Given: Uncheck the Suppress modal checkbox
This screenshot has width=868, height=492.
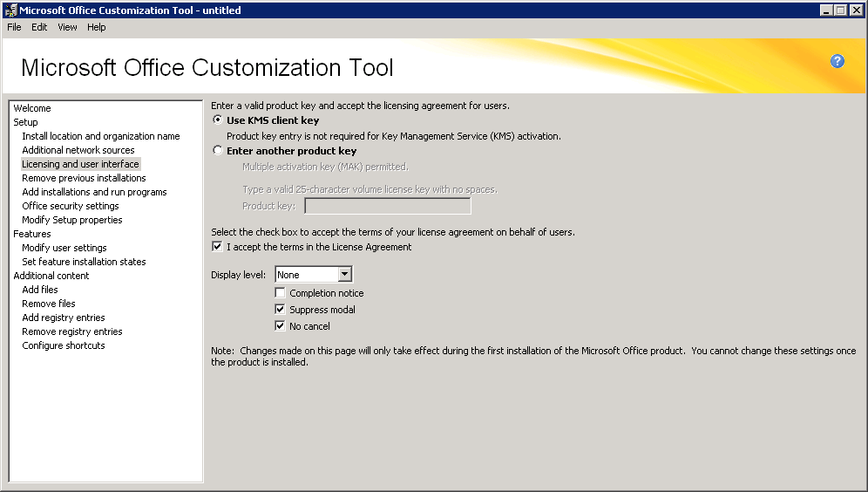Looking at the screenshot, I should pos(280,309).
